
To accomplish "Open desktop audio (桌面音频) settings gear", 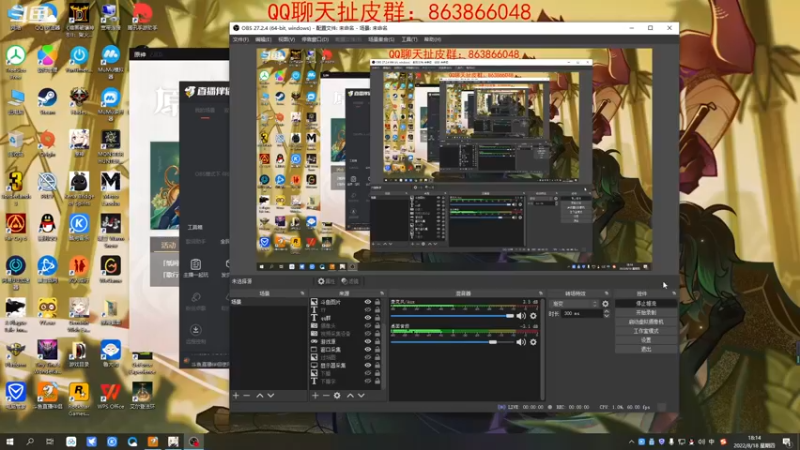I will [533, 342].
